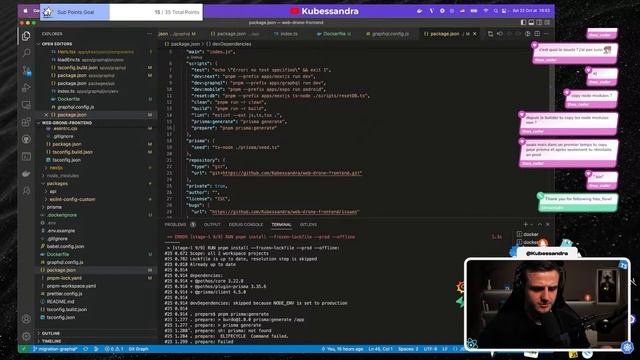
Task: Click Git Graph in status bar
Action: (x=138, y=349)
